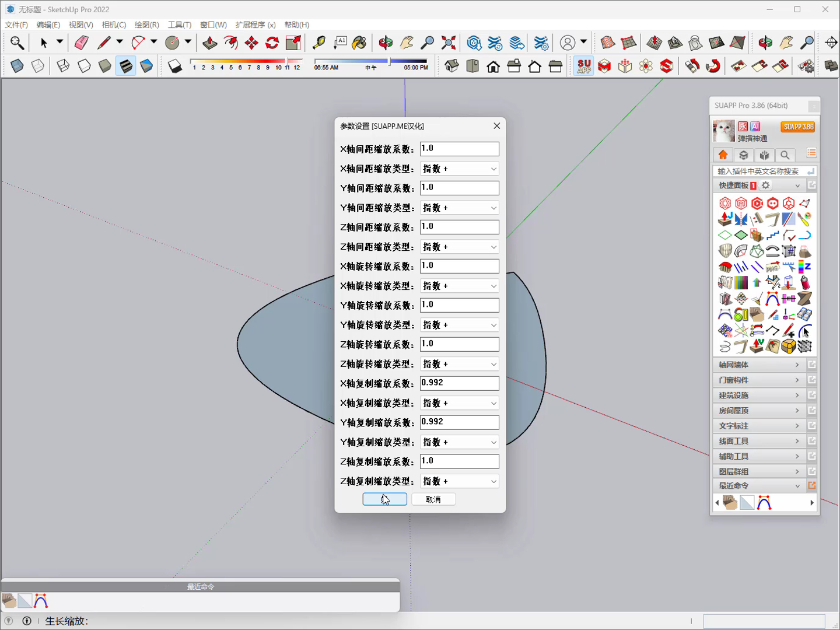Expand the 轴网墙体 category
This screenshot has height=630, width=840.
pyautogui.click(x=759, y=365)
